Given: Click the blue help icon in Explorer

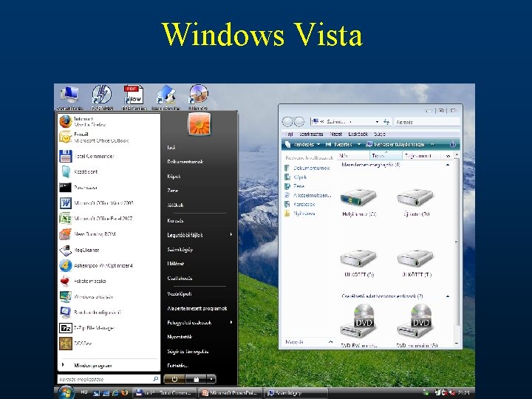Looking at the screenshot, I should [453, 145].
